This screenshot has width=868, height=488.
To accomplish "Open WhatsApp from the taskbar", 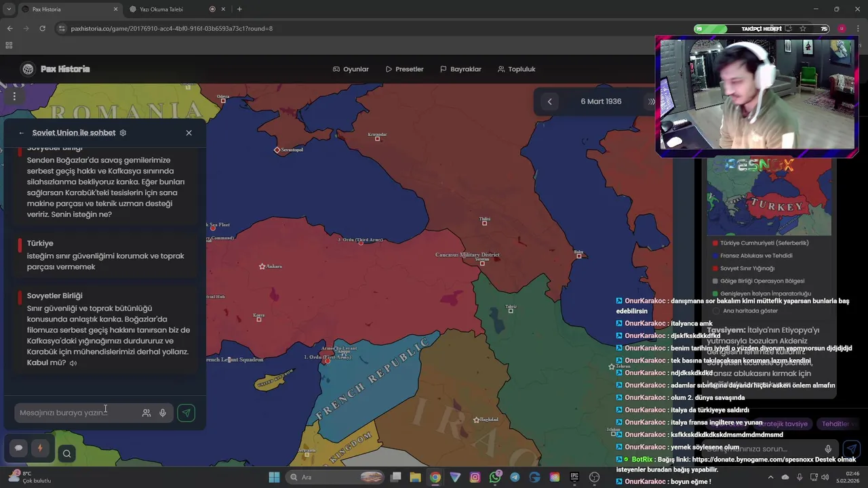I will [495, 477].
